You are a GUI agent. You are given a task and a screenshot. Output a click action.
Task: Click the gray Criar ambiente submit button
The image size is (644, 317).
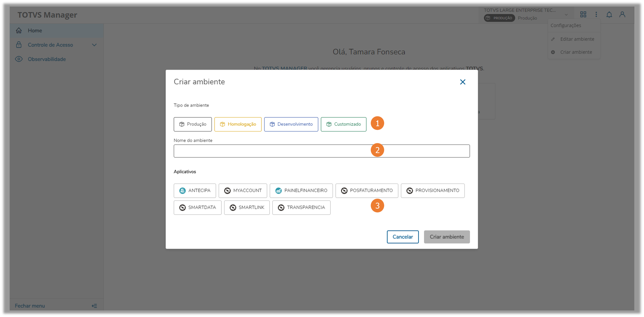(447, 237)
